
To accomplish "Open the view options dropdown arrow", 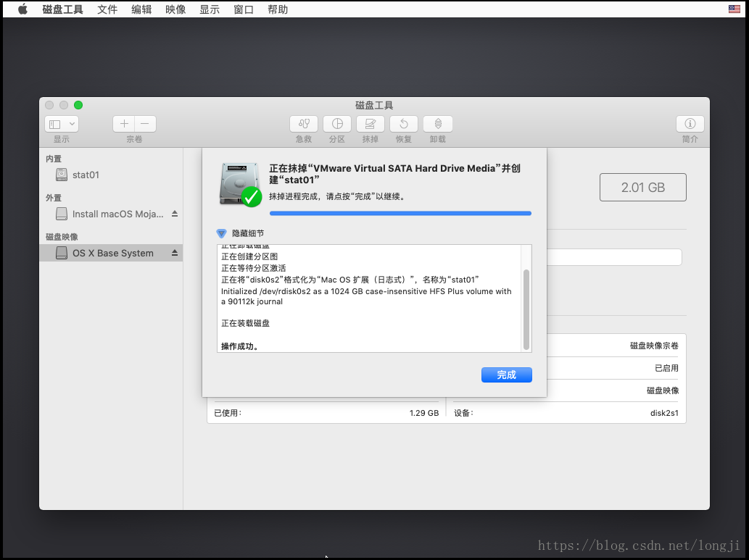I will [72, 124].
